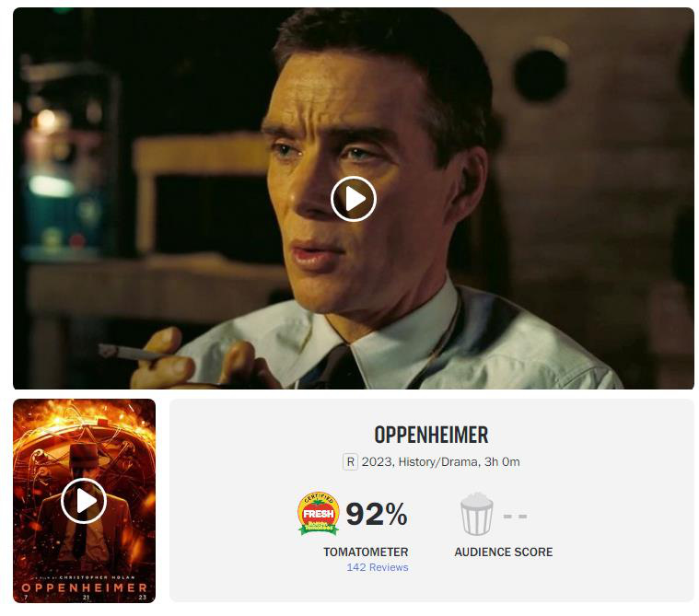The width and height of the screenshot is (699, 616).
Task: Click the TOMATOMETER label
Action: [x=366, y=552]
